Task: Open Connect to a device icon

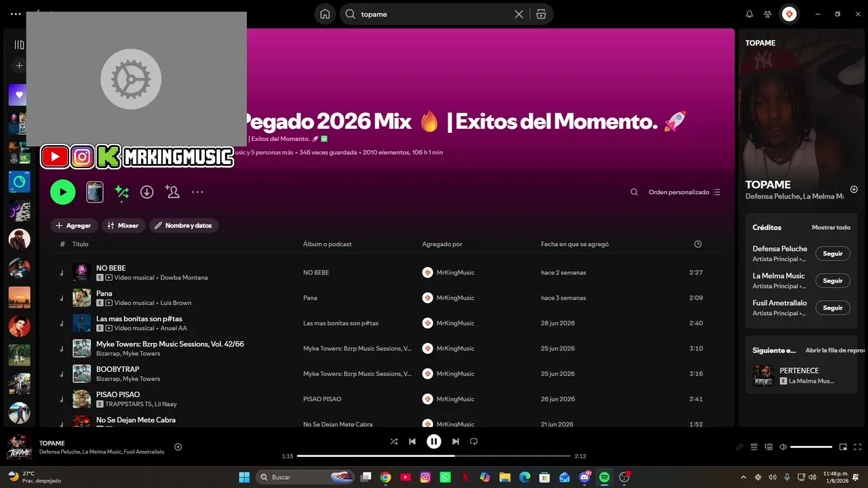Action: [x=769, y=447]
